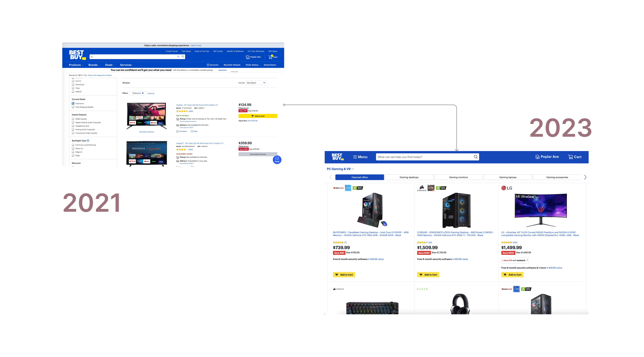644x357 pixels.
Task: Open the Toshiba Fire TV product image
Action: point(146,116)
